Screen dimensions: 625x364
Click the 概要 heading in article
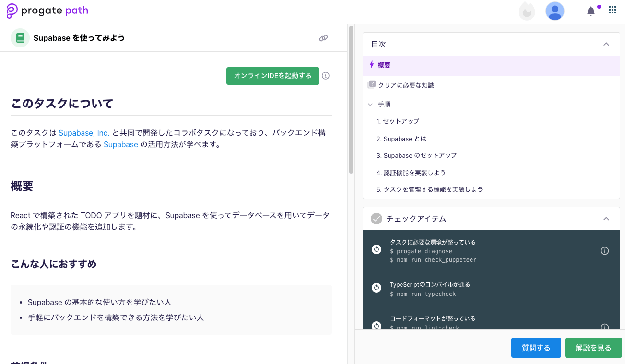tap(22, 186)
